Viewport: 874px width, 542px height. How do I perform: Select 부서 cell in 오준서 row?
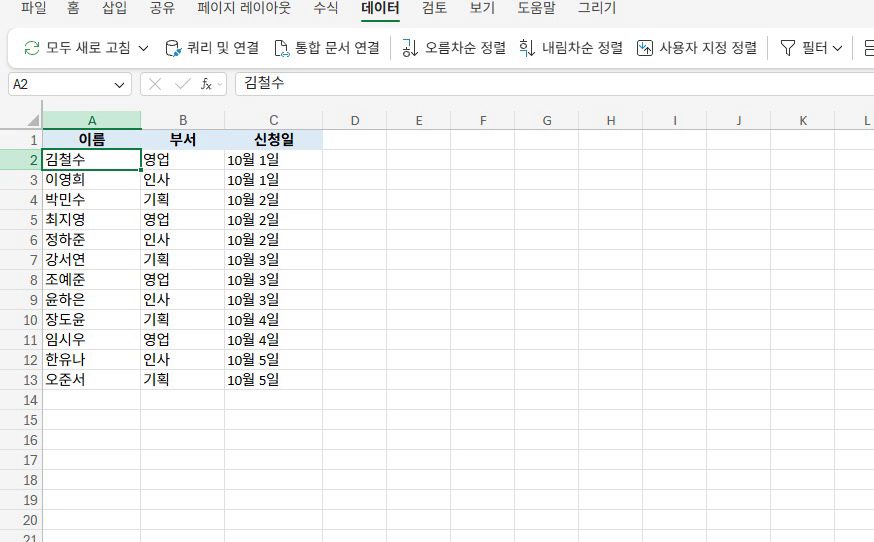pyautogui.click(x=183, y=380)
